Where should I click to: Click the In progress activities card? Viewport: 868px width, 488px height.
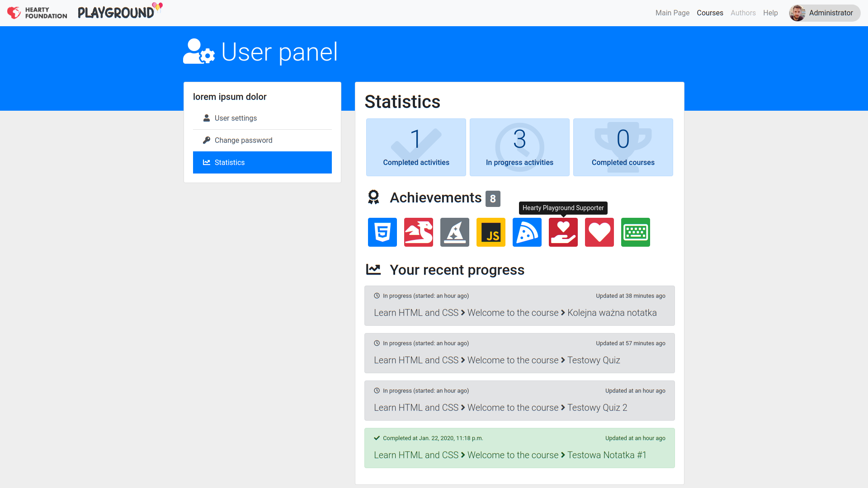coord(519,147)
